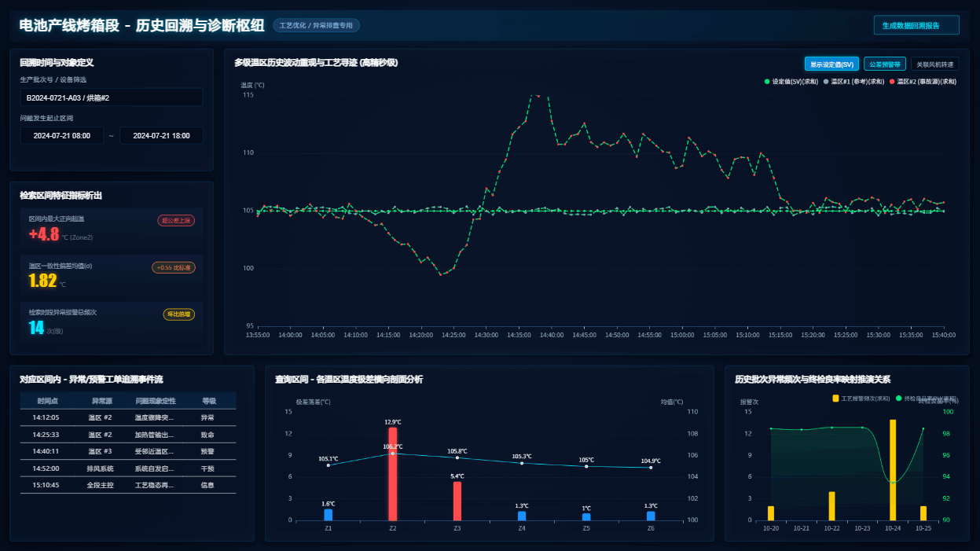
Task: Click the 14:40:00 time axis label
Action: (x=552, y=335)
